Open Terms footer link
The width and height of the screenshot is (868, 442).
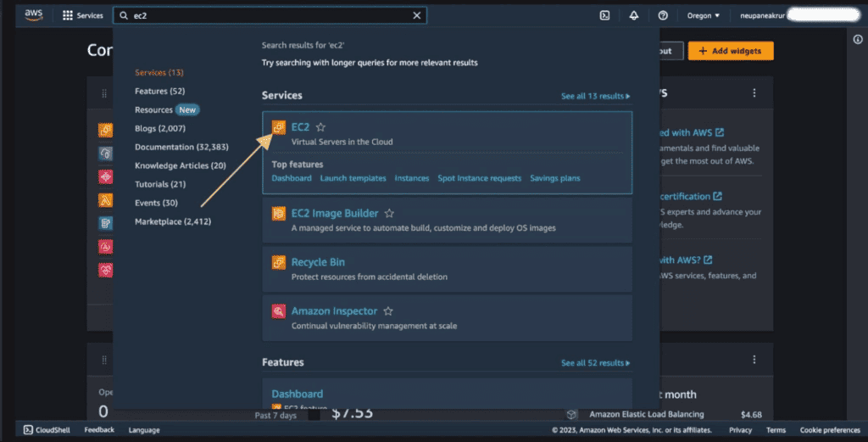coord(776,430)
